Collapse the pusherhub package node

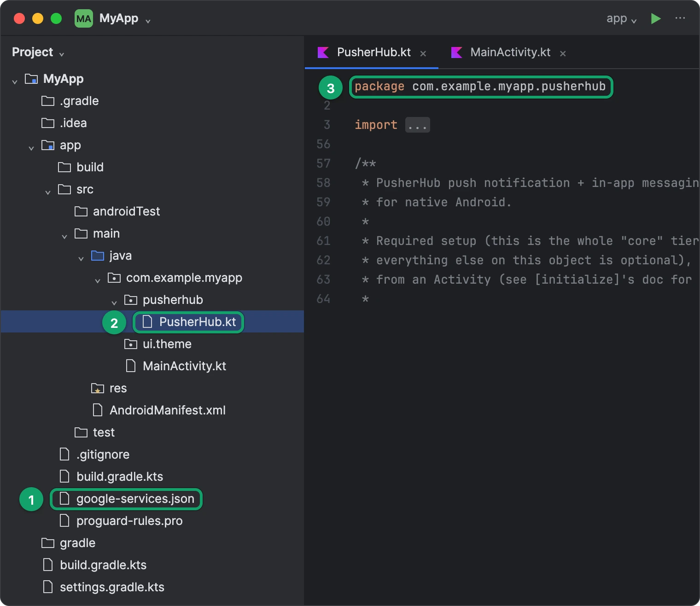coord(114,303)
